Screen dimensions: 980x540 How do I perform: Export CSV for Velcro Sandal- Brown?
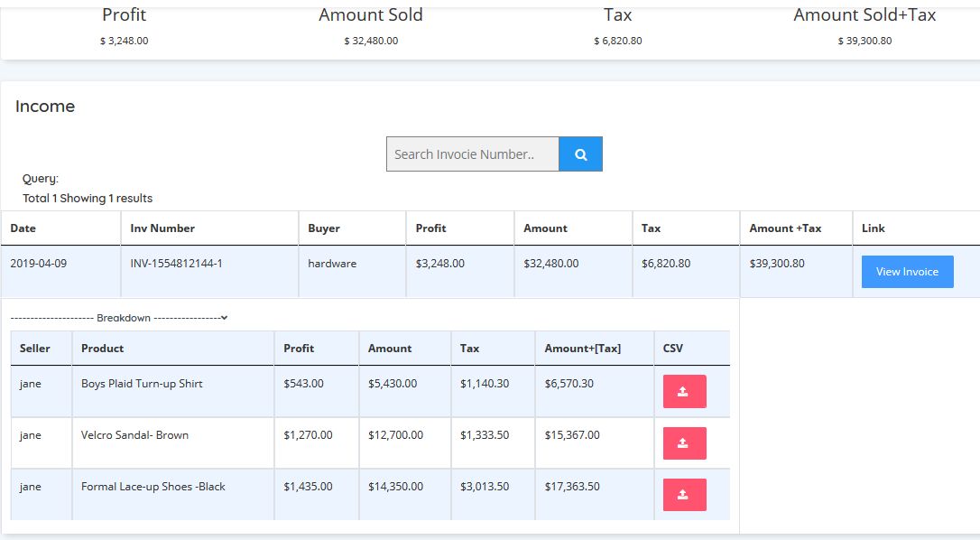pyautogui.click(x=684, y=443)
